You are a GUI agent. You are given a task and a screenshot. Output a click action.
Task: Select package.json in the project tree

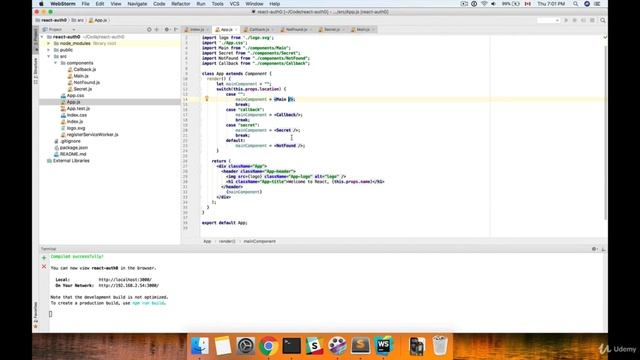pos(71,148)
